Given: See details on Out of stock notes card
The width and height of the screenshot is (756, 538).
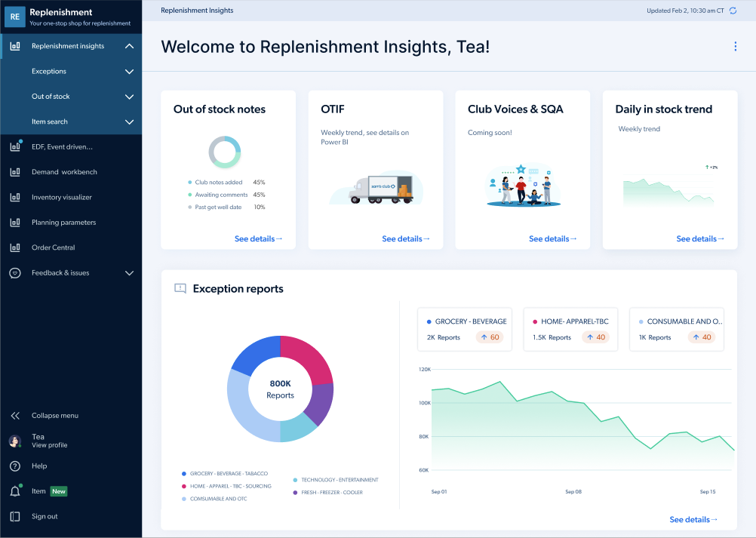Looking at the screenshot, I should (259, 238).
